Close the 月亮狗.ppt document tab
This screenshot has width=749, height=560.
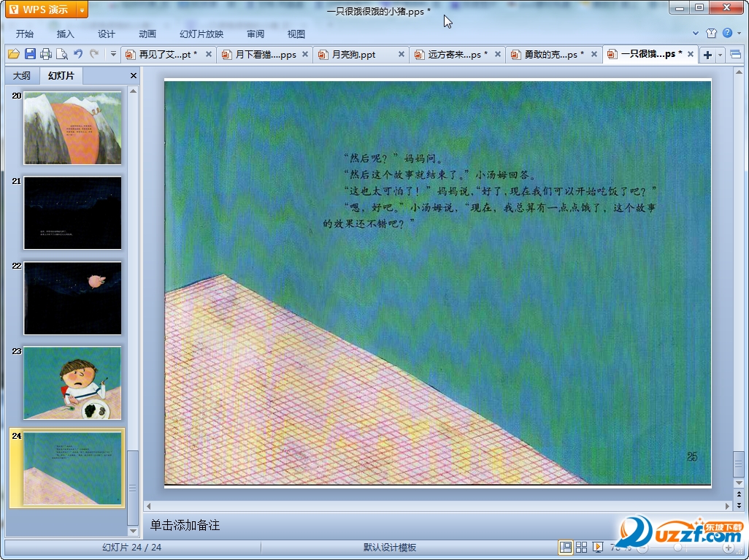[402, 55]
